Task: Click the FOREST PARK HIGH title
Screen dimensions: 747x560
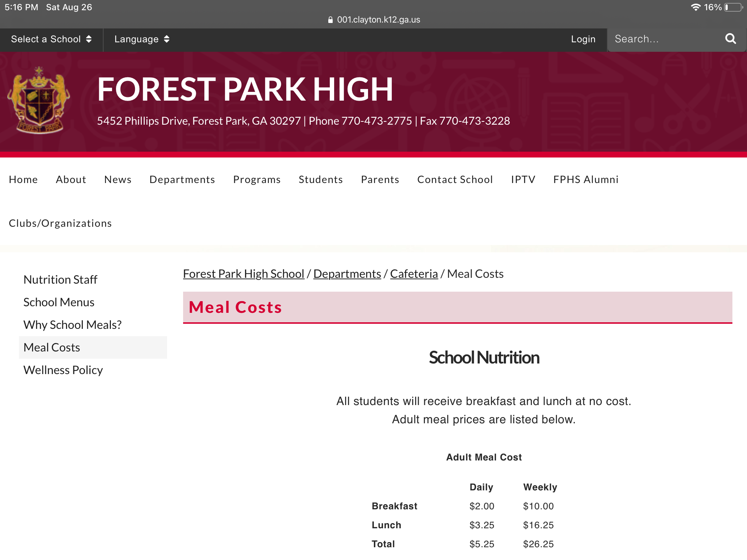Action: [245, 89]
